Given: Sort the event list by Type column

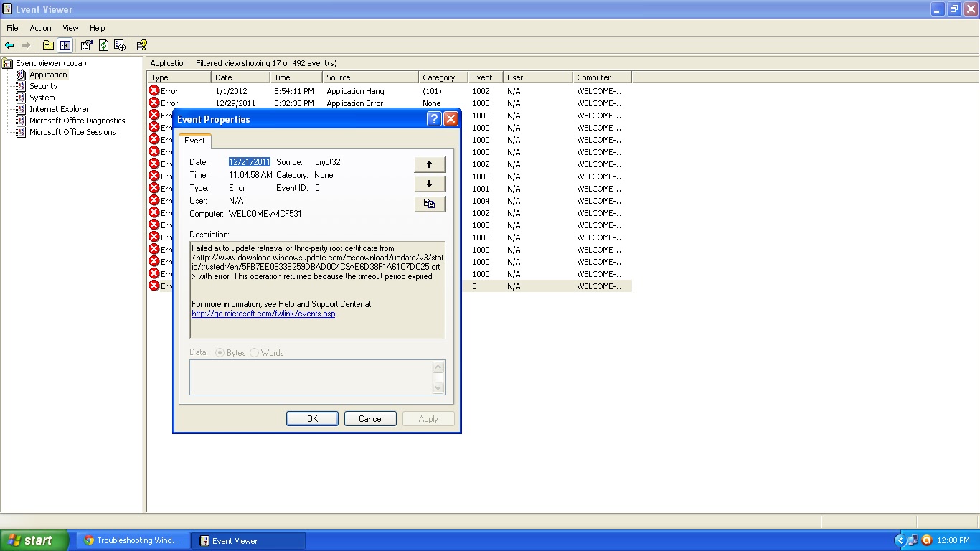Looking at the screenshot, I should click(179, 77).
